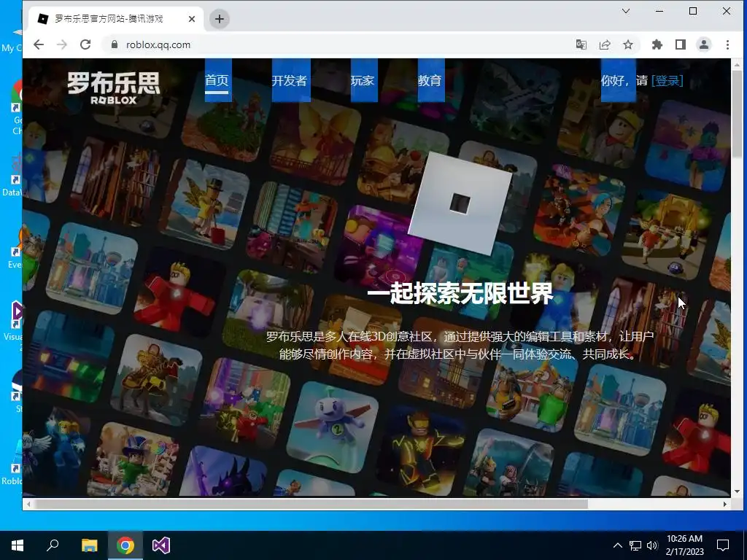Open the Chrome extensions puzzle icon
Viewport: 747px width, 560px height.
(x=657, y=44)
